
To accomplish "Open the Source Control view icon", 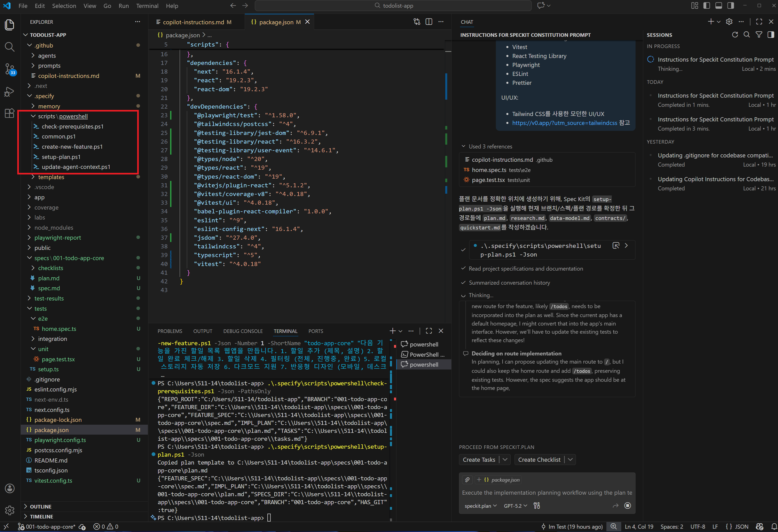I will click(10, 69).
